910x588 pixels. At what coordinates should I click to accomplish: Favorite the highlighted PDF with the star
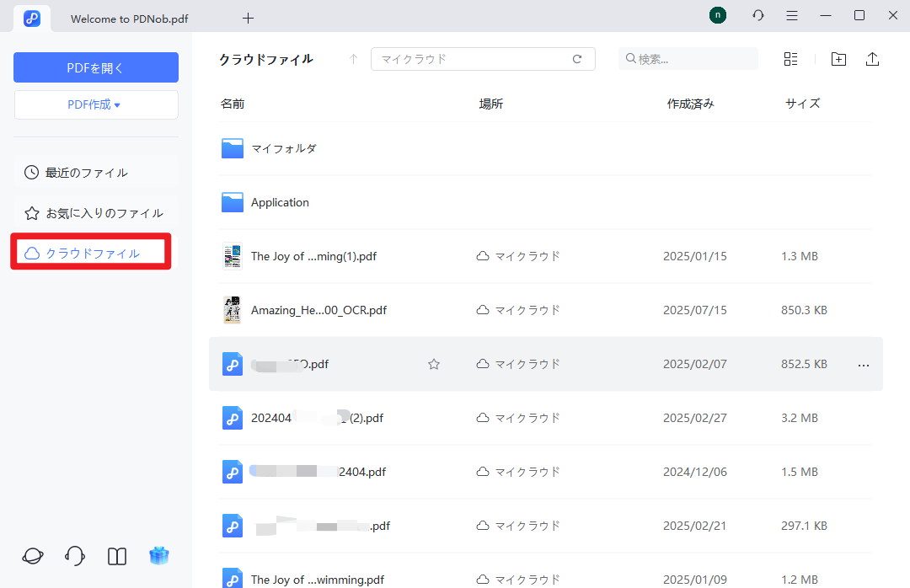click(x=434, y=364)
